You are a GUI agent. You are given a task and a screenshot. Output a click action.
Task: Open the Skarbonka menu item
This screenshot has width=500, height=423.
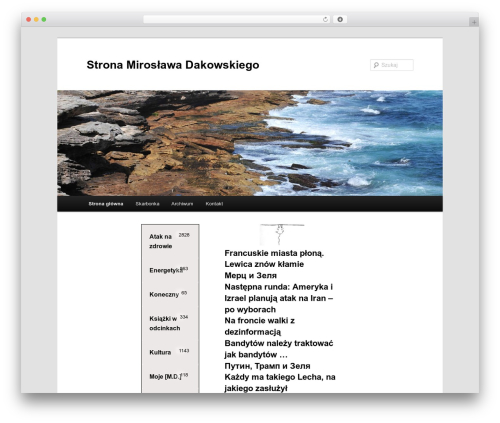pyautogui.click(x=147, y=204)
